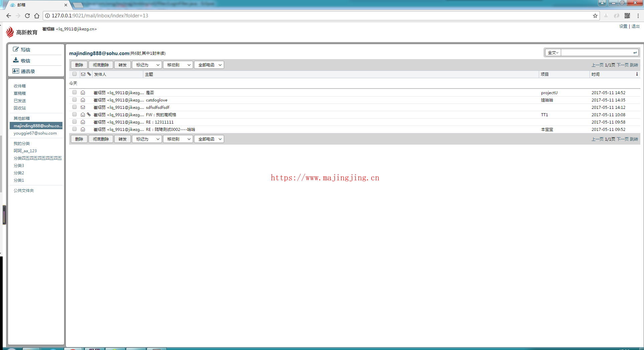Click envelope icon for RE：陆琦测试0002 mail
The width and height of the screenshot is (644, 350).
(x=83, y=129)
